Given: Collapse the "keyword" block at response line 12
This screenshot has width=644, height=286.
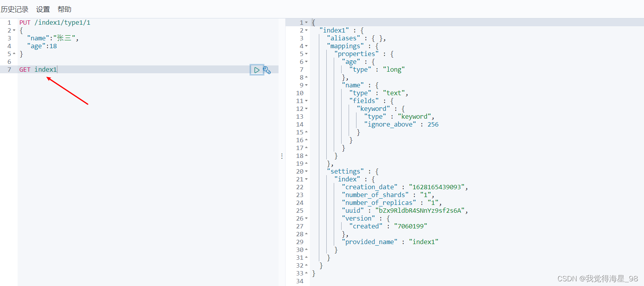Looking at the screenshot, I should [306, 109].
